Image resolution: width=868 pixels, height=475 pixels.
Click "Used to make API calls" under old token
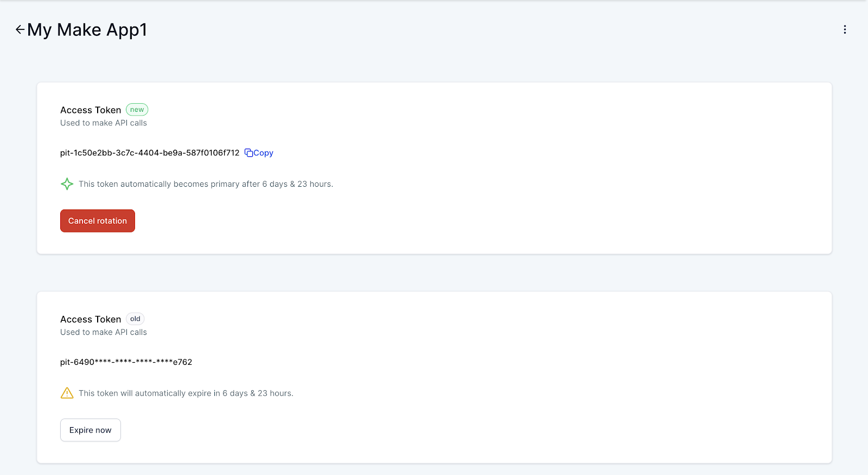coord(104,332)
